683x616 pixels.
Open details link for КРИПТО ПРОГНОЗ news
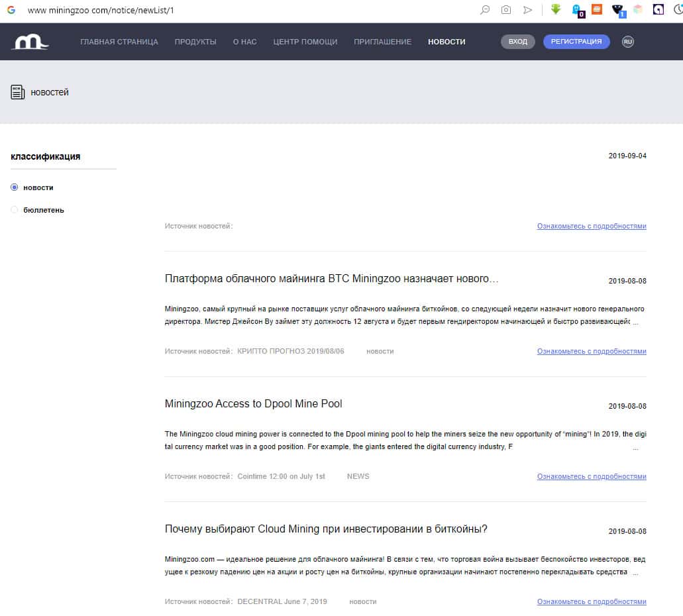pyautogui.click(x=592, y=351)
